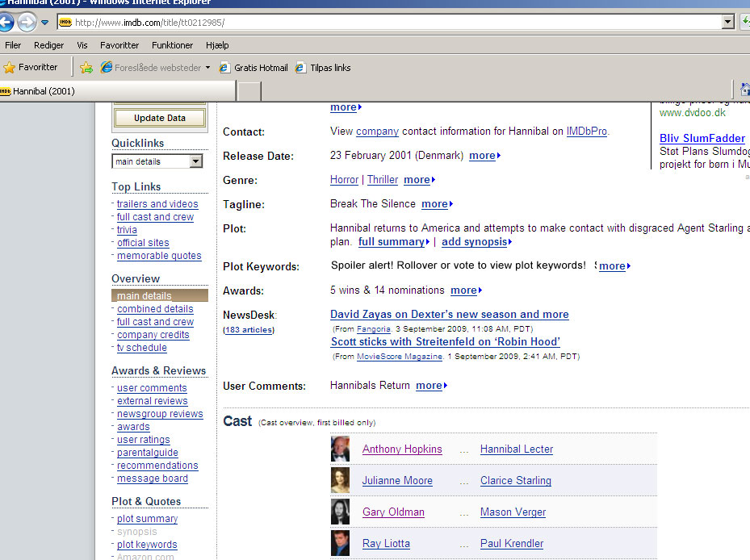Open the Gratis Hotmail favorite link
The image size is (750, 560).
253,68
